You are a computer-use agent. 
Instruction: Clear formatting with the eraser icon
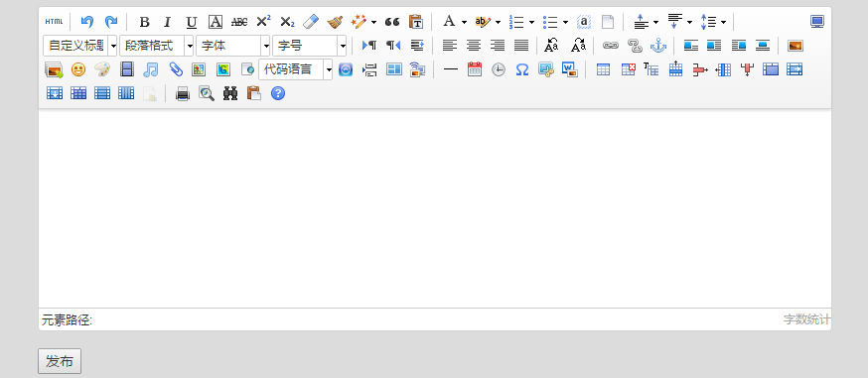311,22
